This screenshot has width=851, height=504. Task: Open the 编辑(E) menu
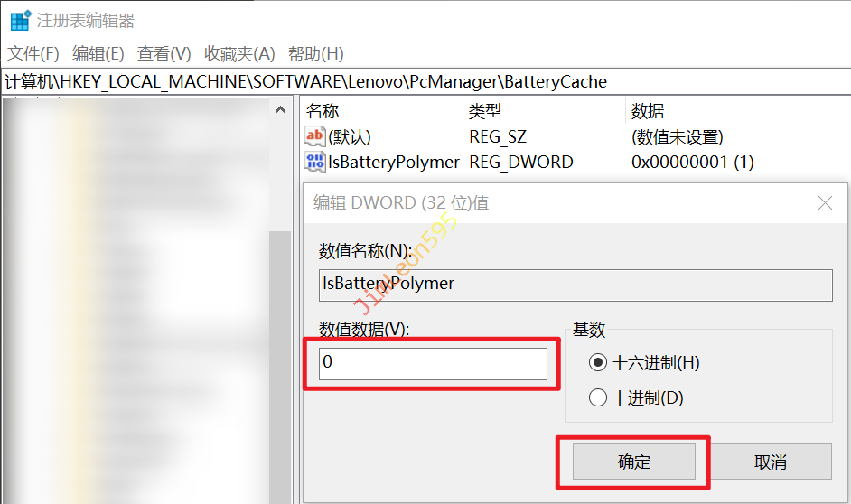(98, 54)
